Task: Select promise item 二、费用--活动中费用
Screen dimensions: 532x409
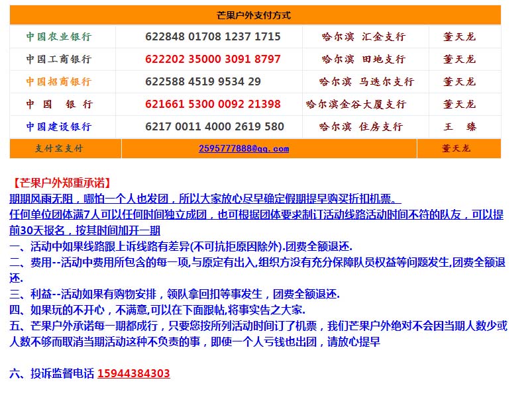Action: coord(258,270)
